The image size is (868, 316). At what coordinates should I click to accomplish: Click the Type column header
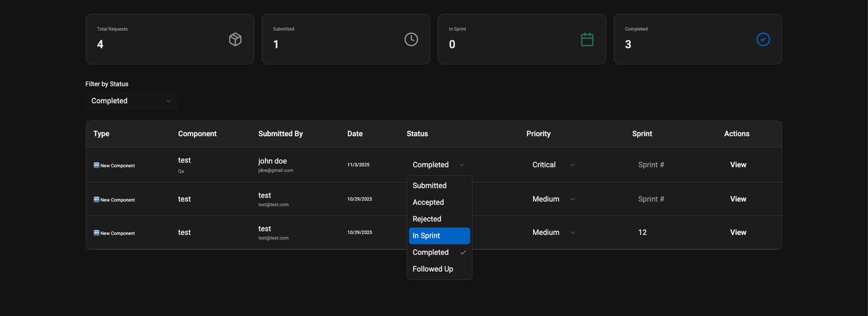pos(101,134)
